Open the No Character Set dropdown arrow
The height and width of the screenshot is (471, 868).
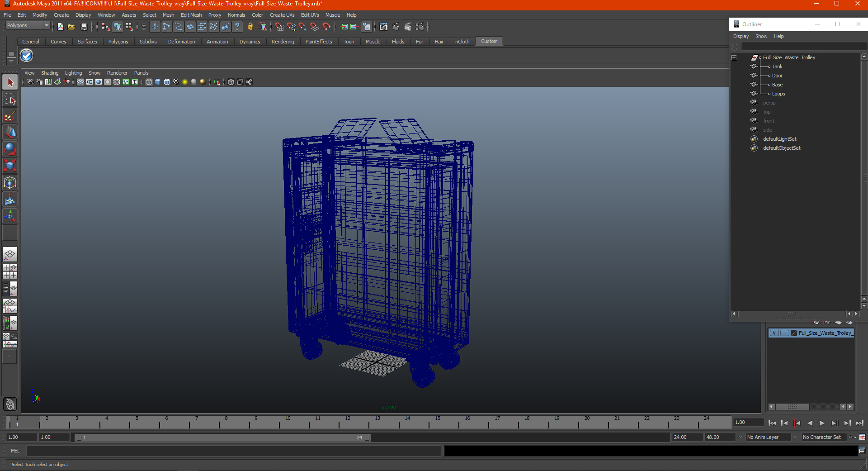tap(796, 437)
